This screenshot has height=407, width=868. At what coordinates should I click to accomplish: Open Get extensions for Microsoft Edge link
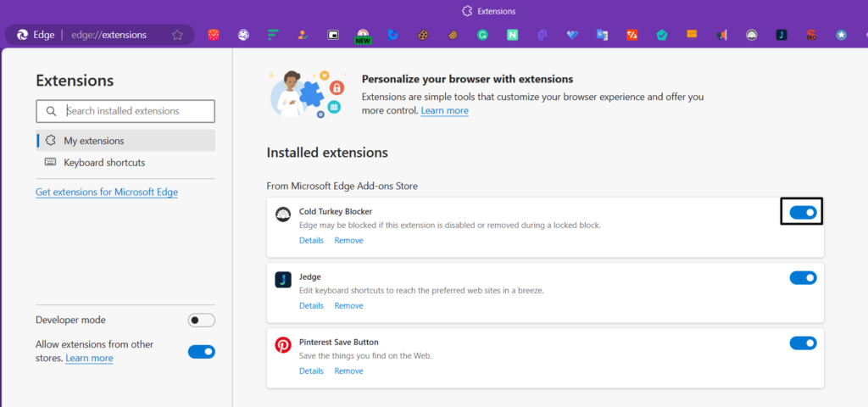pos(107,192)
